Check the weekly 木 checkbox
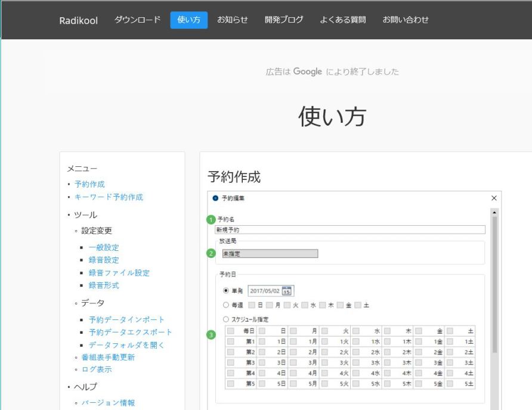 pyautogui.click(x=322, y=305)
